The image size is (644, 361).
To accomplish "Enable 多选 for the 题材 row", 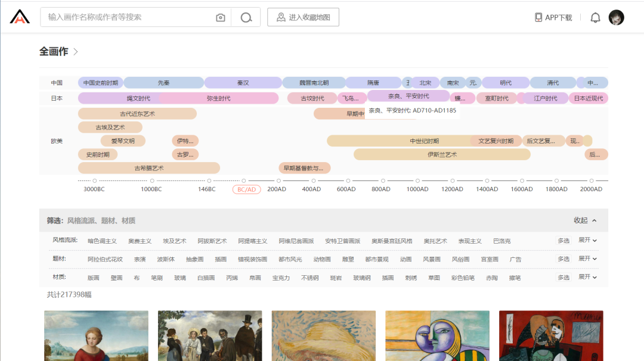I will pos(563,259).
